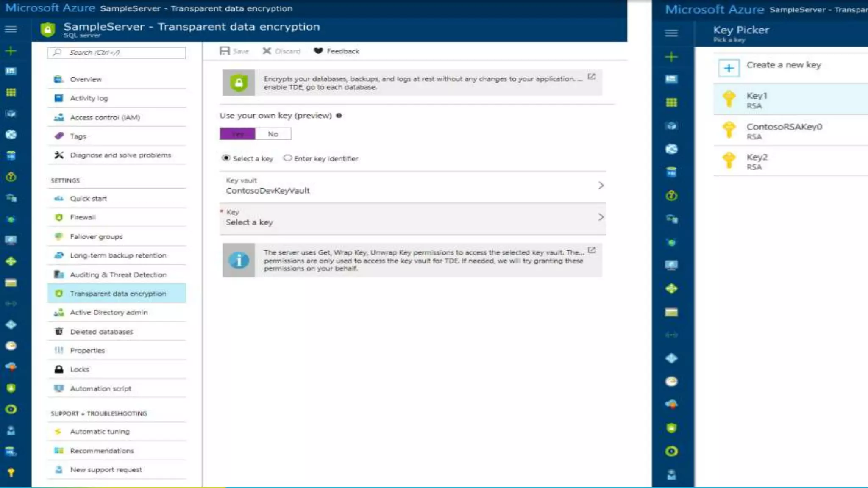This screenshot has width=868, height=488.
Task: Choose the Enter key identifier radio option
Action: tap(288, 158)
